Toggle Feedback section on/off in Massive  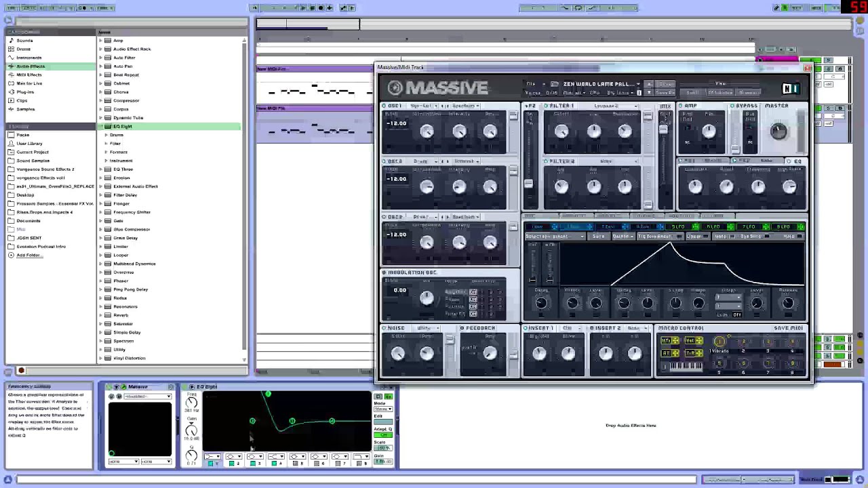pos(462,329)
